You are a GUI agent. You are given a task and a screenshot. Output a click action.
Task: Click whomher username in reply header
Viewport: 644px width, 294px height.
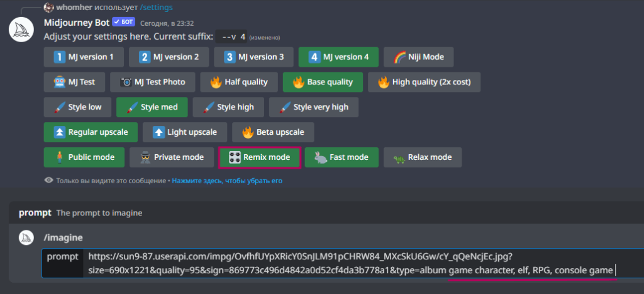pos(73,8)
